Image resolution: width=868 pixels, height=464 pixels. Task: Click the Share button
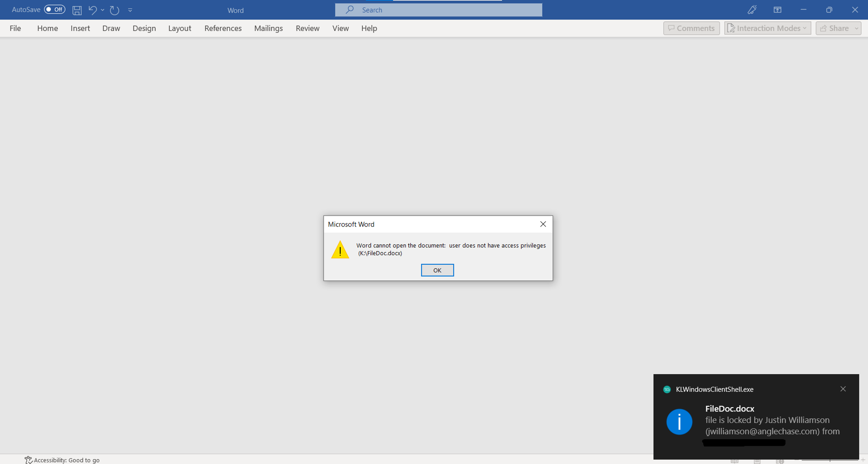tap(838, 28)
